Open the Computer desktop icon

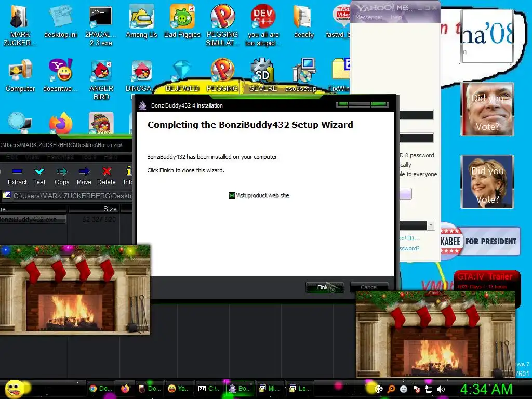click(x=20, y=75)
